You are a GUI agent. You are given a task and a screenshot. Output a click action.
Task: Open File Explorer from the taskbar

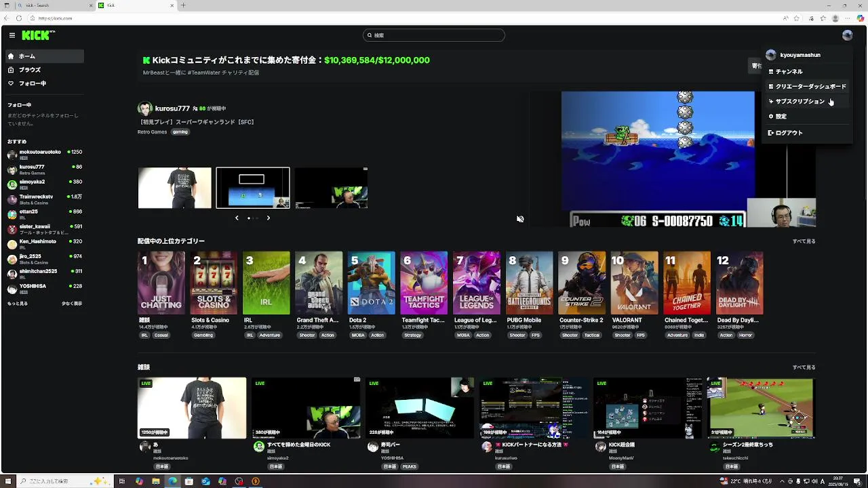[155, 481]
